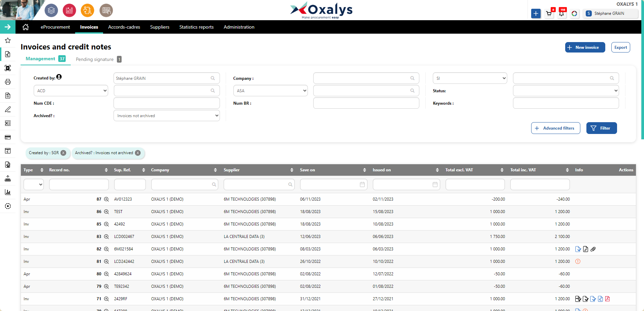Click the Num BR input field
This screenshot has width=644, height=311.
pyautogui.click(x=366, y=103)
